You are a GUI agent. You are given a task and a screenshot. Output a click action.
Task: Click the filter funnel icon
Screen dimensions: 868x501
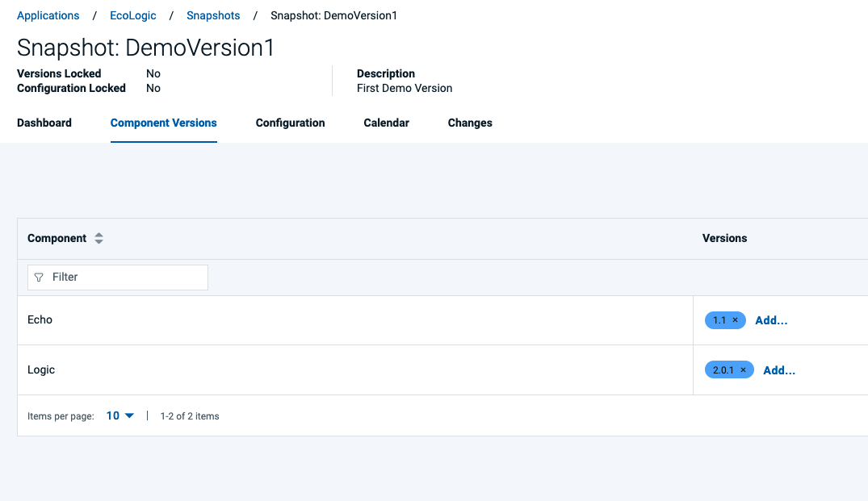click(39, 277)
